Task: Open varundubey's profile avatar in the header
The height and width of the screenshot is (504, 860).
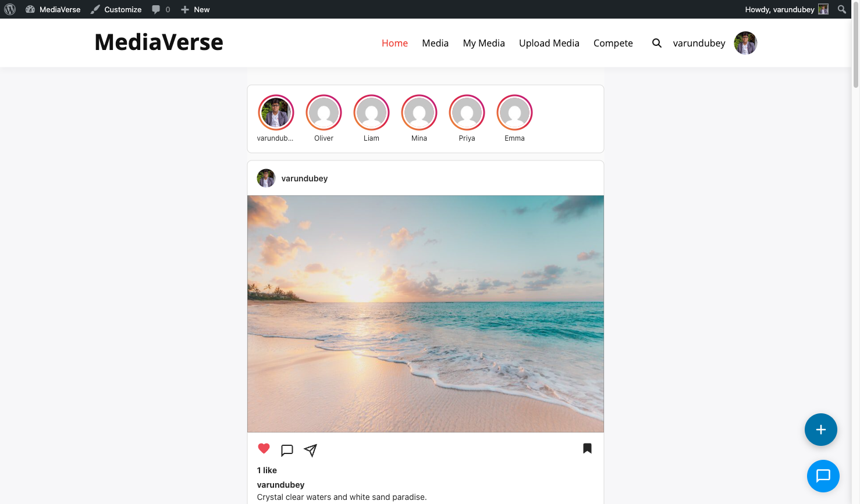Action: tap(745, 42)
